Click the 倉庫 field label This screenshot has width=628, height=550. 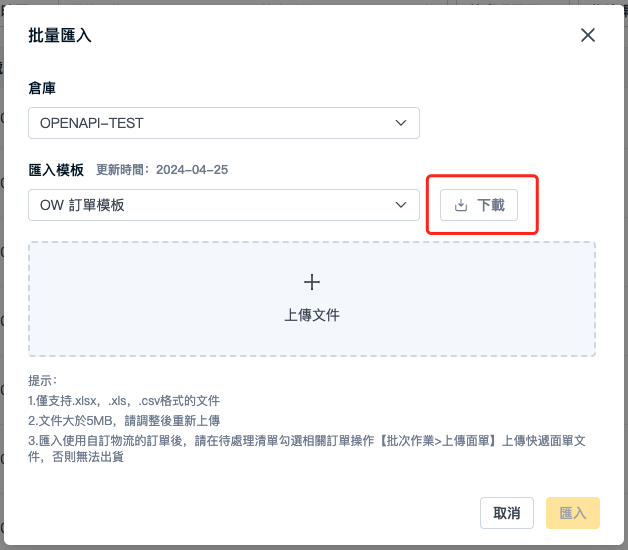42,88
